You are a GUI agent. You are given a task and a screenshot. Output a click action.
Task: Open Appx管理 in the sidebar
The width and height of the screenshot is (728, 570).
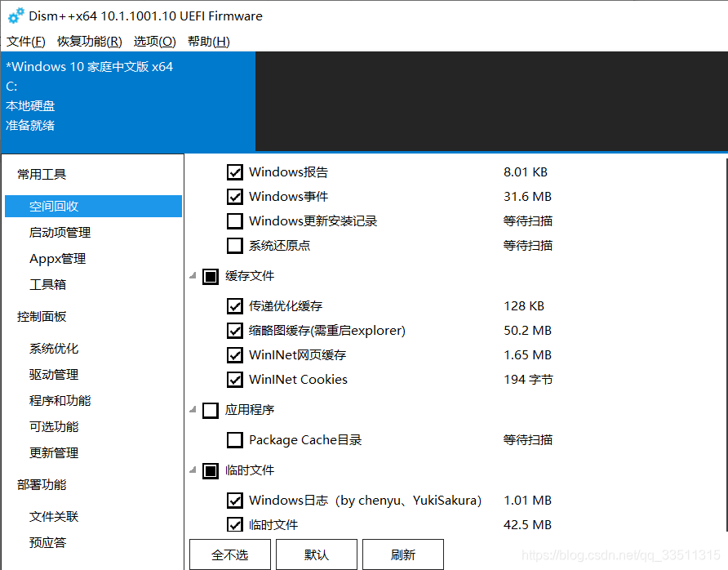click(58, 259)
